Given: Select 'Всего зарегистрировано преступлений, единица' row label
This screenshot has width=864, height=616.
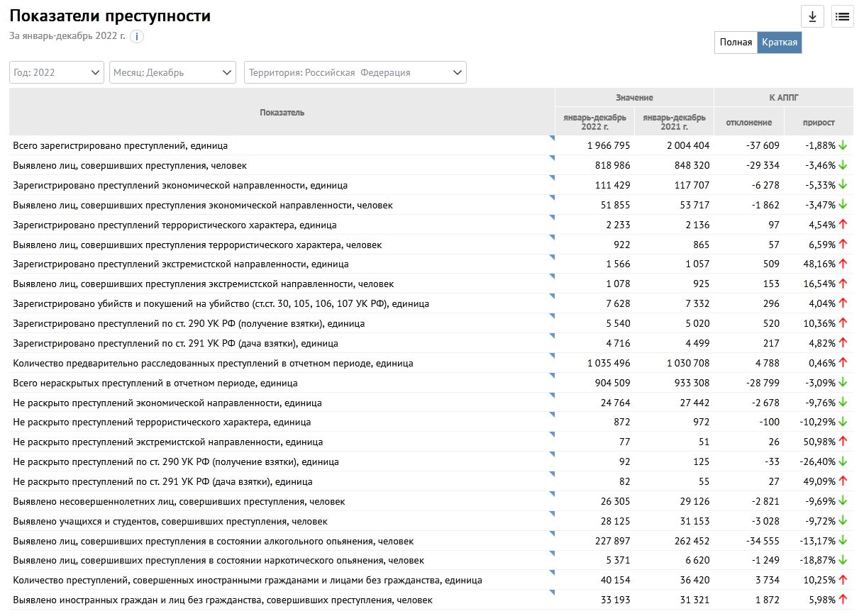Looking at the screenshot, I should pyautogui.click(x=121, y=145).
